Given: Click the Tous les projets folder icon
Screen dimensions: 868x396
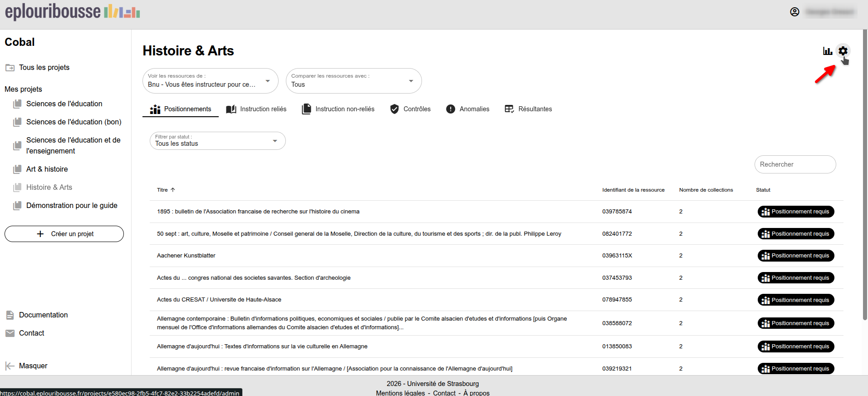Looking at the screenshot, I should point(10,68).
